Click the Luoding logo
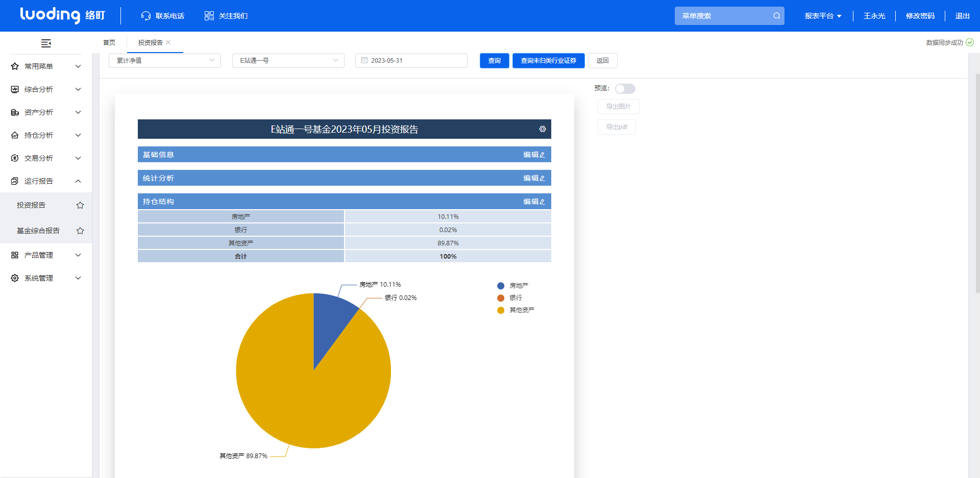 (62, 15)
